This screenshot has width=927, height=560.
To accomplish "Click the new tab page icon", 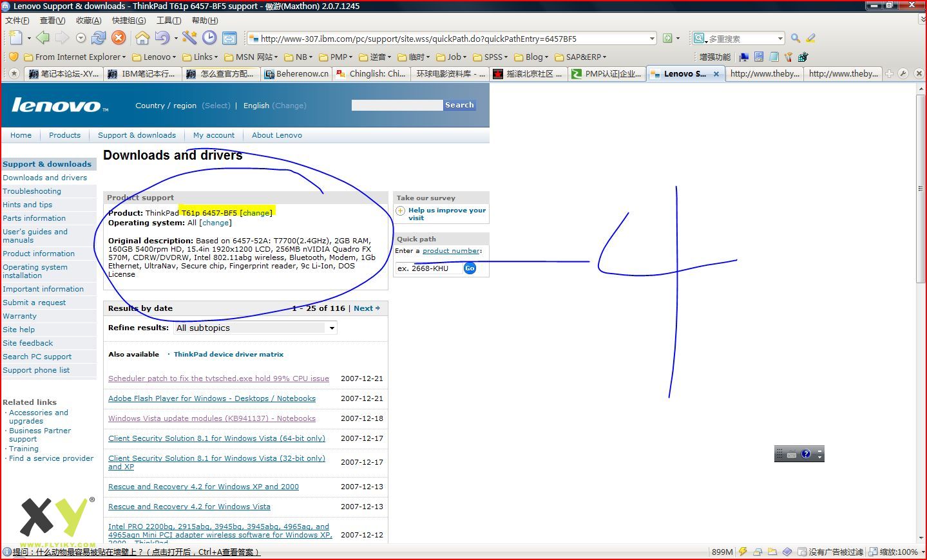I will tap(16, 38).
